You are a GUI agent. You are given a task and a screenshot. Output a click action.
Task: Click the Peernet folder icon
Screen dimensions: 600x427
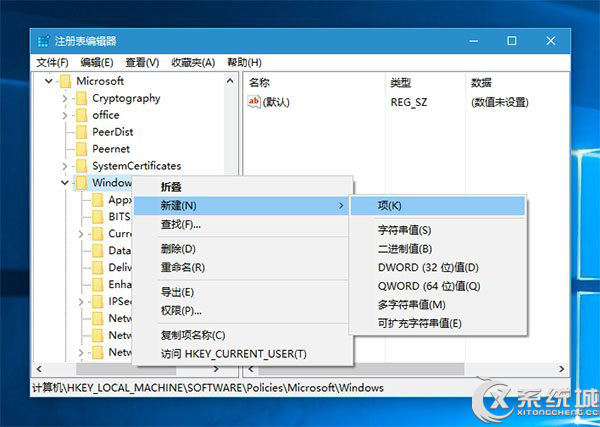click(x=82, y=149)
